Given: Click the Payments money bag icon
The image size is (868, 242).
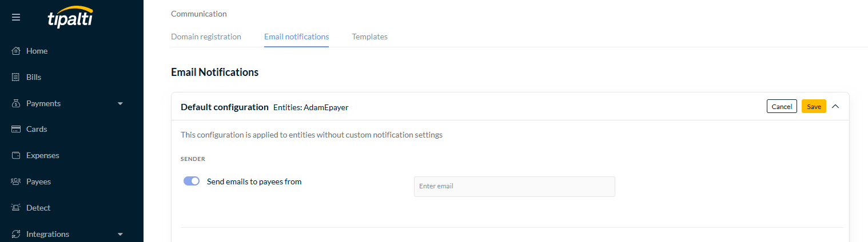Looking at the screenshot, I should [x=16, y=103].
